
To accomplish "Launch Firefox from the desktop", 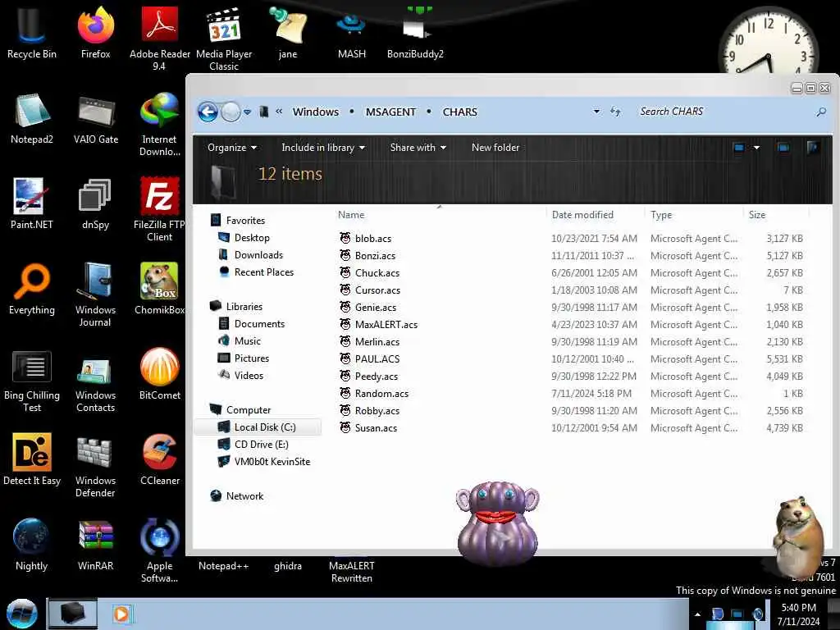I will click(95, 33).
